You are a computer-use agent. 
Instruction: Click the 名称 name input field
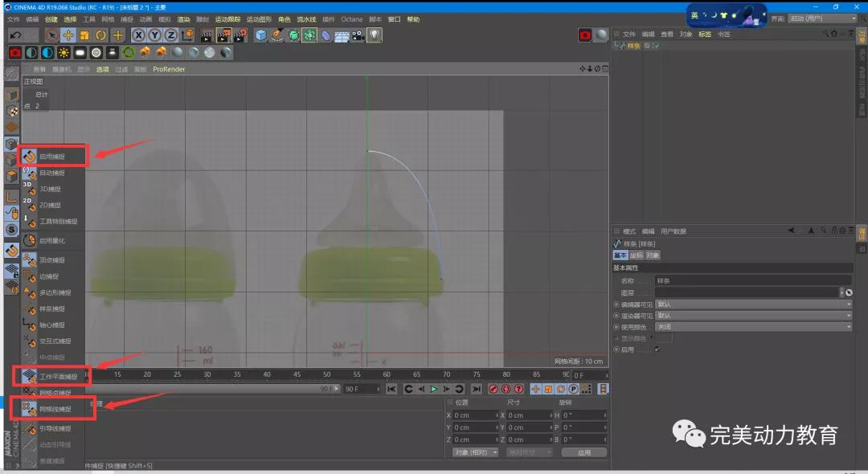click(753, 281)
